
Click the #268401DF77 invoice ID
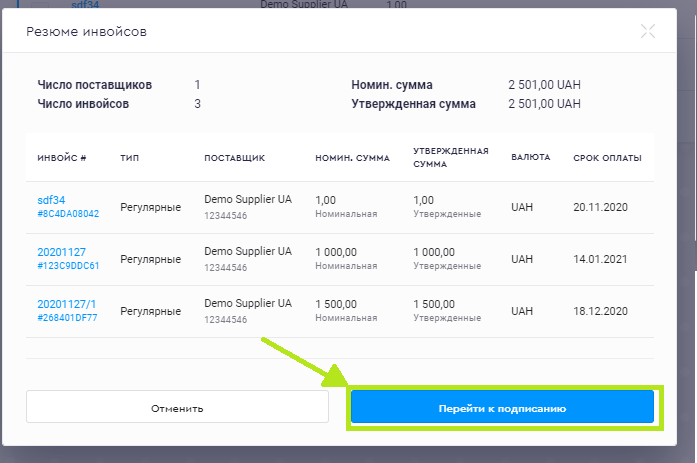[x=68, y=318]
